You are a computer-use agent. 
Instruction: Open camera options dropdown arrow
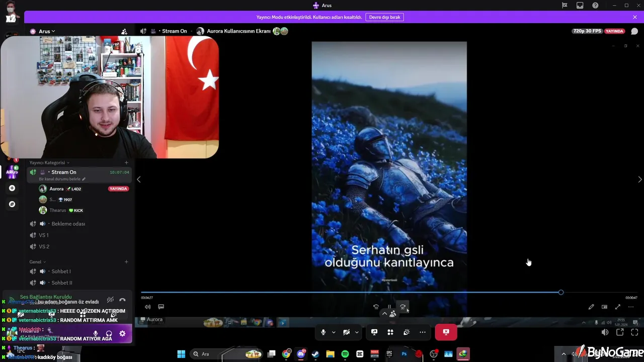pyautogui.click(x=357, y=332)
